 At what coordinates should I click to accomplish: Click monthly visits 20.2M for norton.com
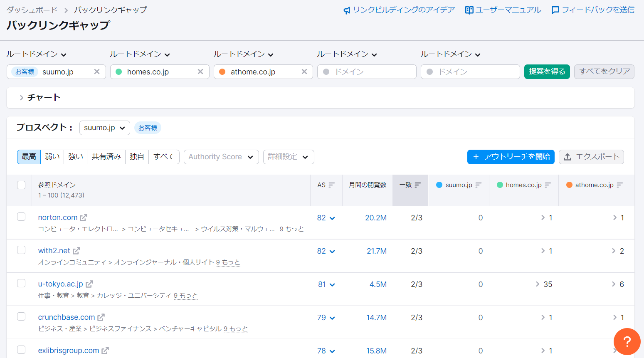click(376, 217)
